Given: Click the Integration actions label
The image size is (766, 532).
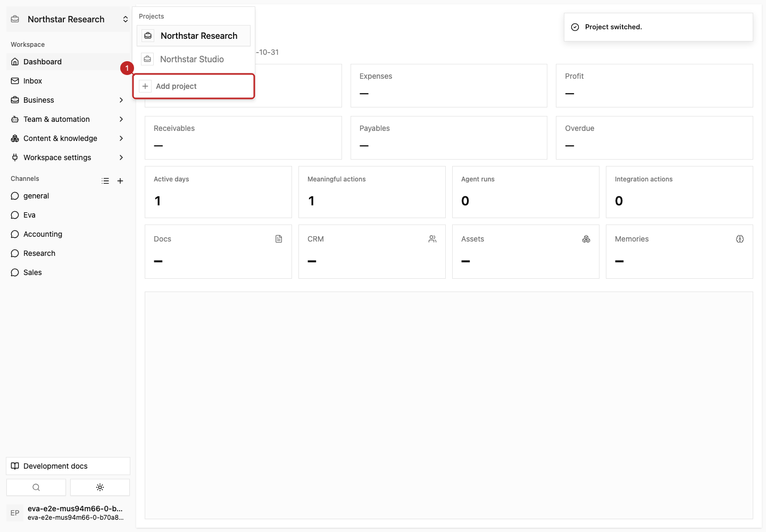Looking at the screenshot, I should (x=644, y=179).
